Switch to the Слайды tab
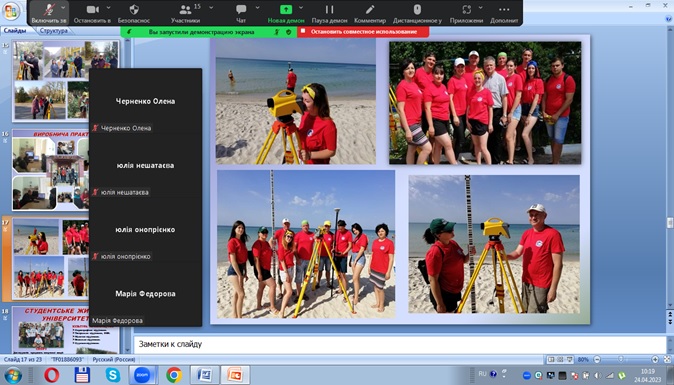The width and height of the screenshot is (674, 385). (15, 31)
